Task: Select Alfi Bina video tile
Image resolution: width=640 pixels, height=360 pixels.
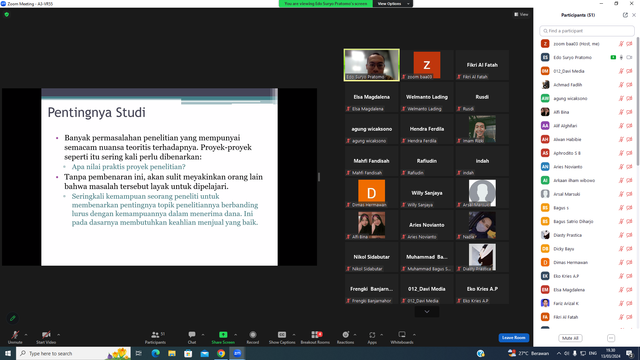Action: pos(371,225)
